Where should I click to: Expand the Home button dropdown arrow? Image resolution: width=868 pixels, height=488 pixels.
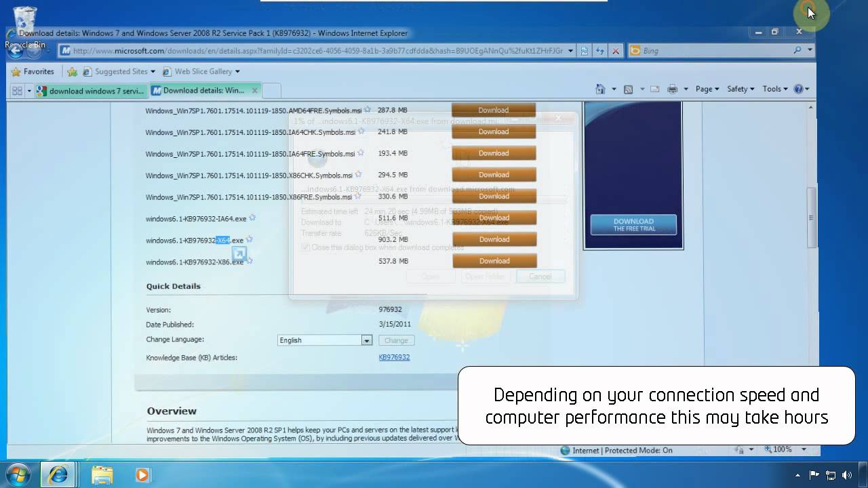tap(614, 89)
